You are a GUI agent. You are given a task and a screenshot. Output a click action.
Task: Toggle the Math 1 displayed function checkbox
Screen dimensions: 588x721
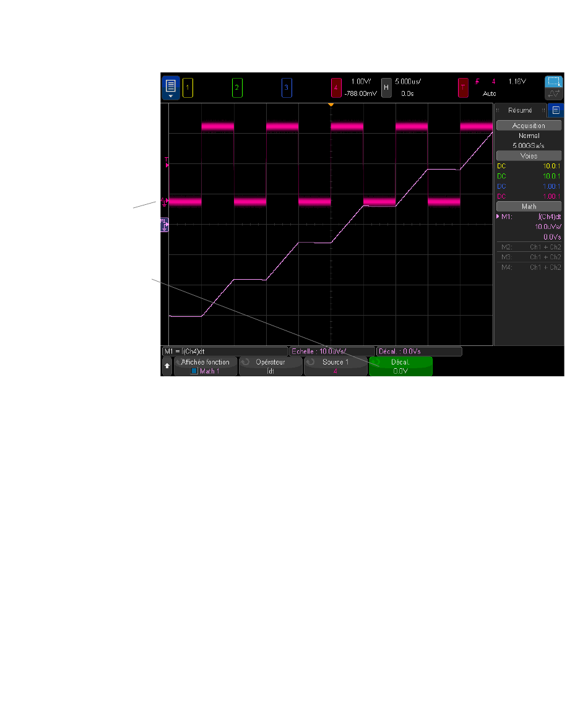[x=194, y=371]
